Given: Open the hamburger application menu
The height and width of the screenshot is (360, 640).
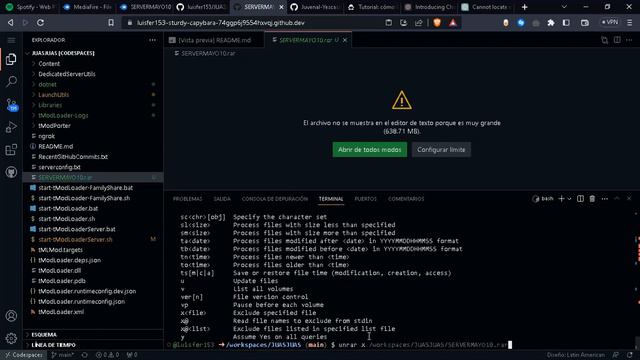Looking at the screenshot, I should pos(11,40).
